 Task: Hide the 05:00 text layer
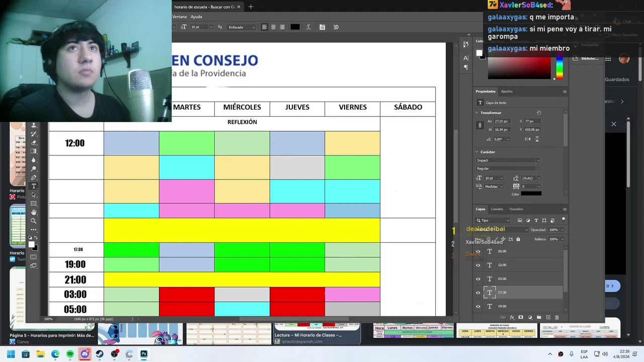click(478, 251)
